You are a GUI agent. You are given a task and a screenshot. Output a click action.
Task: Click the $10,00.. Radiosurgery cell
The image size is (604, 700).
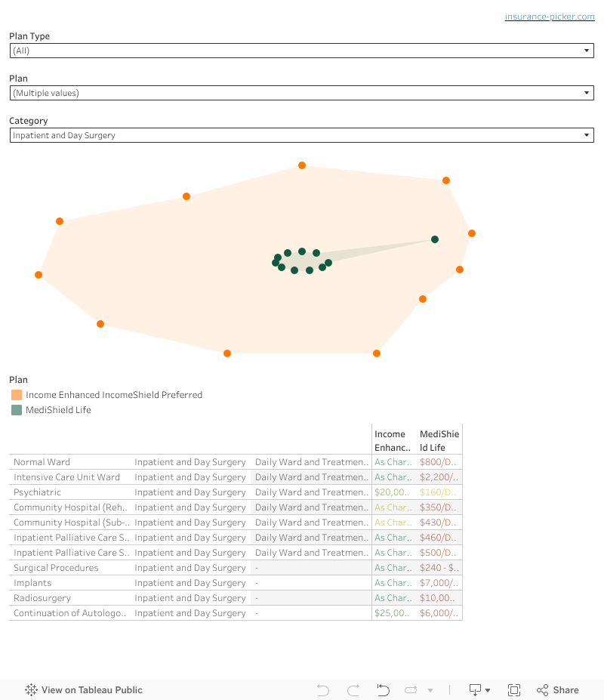click(437, 598)
